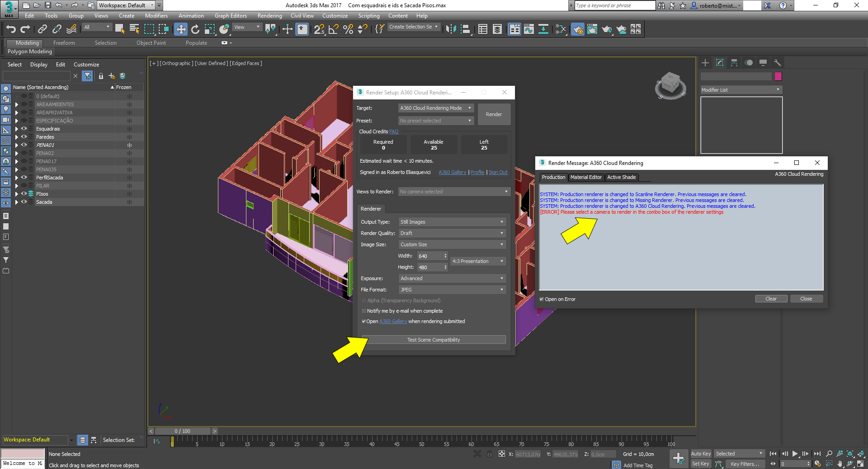Open the Render Quality Draft dropdown
The width and height of the screenshot is (868, 469).
(452, 233)
